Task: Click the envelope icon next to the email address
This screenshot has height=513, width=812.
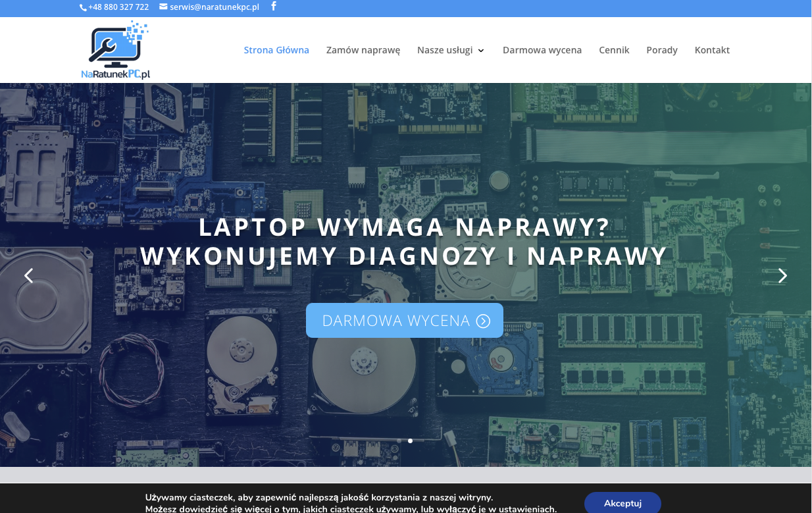Action: pyautogui.click(x=162, y=7)
